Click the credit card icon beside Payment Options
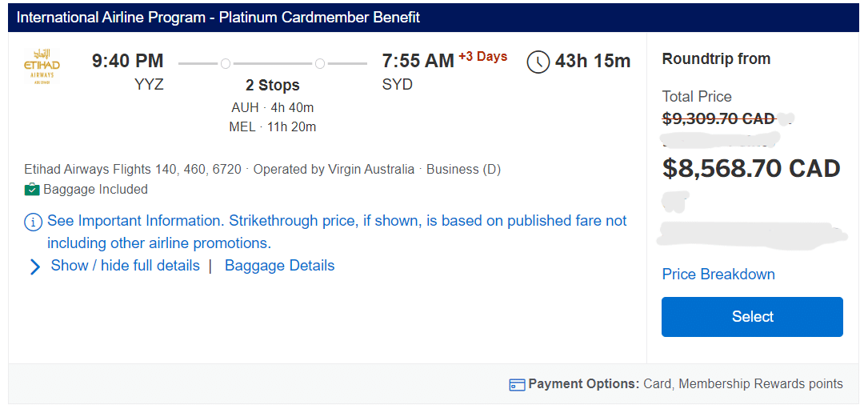Screen dimensions: 868x417 pos(517,385)
